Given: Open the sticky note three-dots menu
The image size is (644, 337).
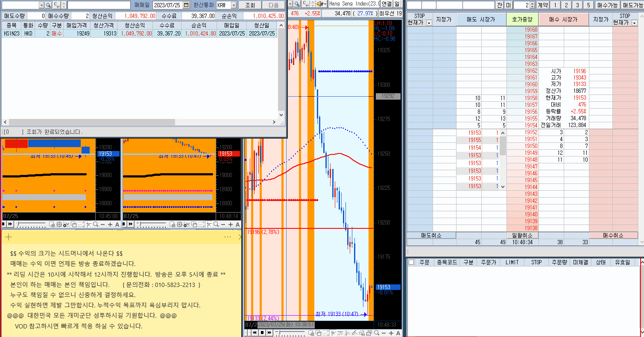Looking at the screenshot, I should pyautogui.click(x=228, y=236).
